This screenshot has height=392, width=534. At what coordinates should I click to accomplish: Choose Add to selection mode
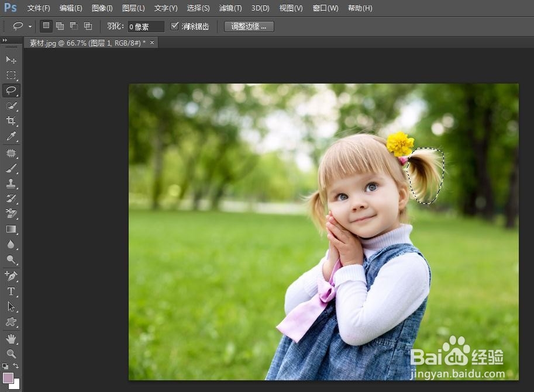point(60,26)
